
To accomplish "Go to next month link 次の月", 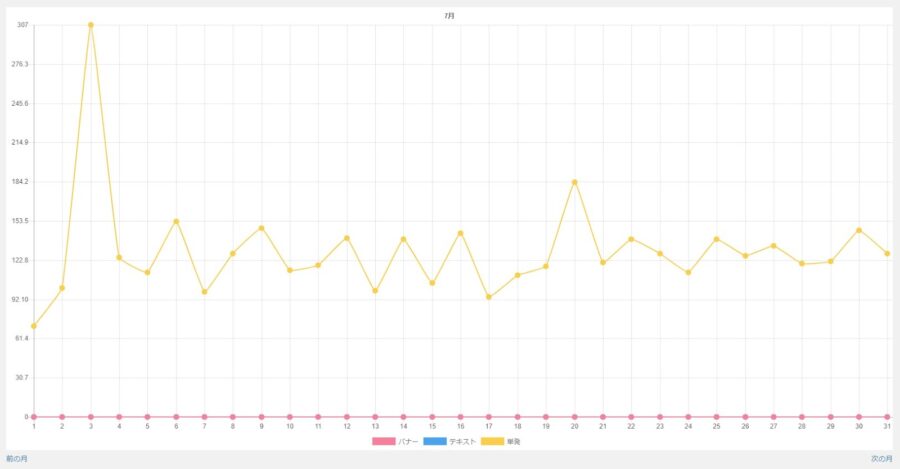I will (882, 459).
